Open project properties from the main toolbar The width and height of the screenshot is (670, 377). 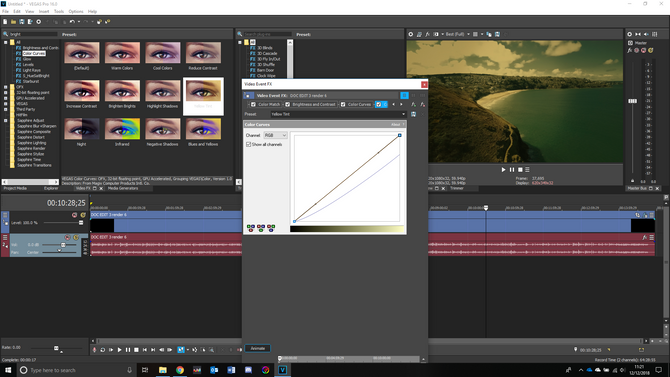(38, 22)
